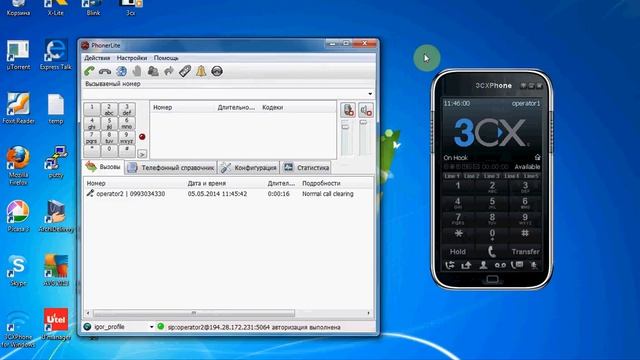Click the Available status on 3CXPhone
This screenshot has height=360, width=640.
pos(527,167)
